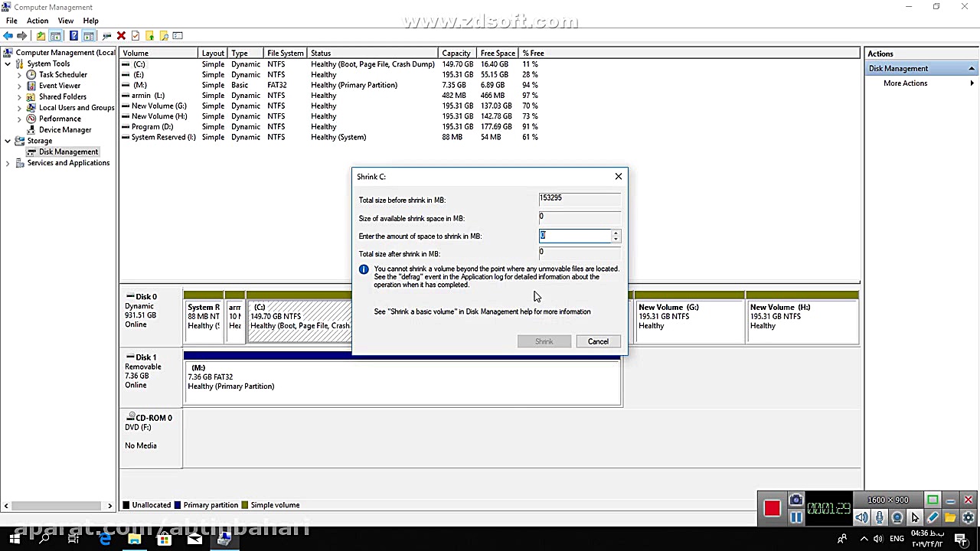
Task: Click the shrink amount input field
Action: point(575,236)
